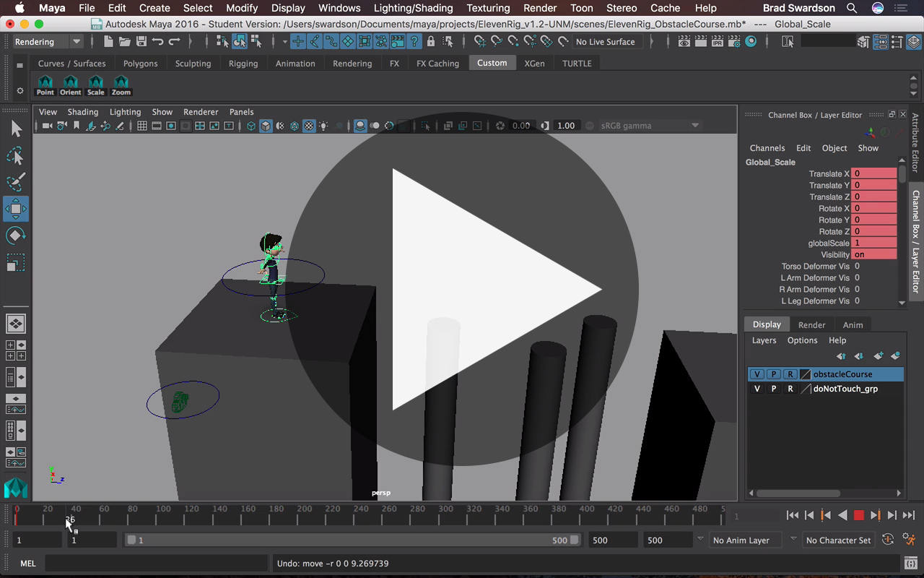The height and width of the screenshot is (578, 924).
Task: Start IPR render
Action: point(718,42)
